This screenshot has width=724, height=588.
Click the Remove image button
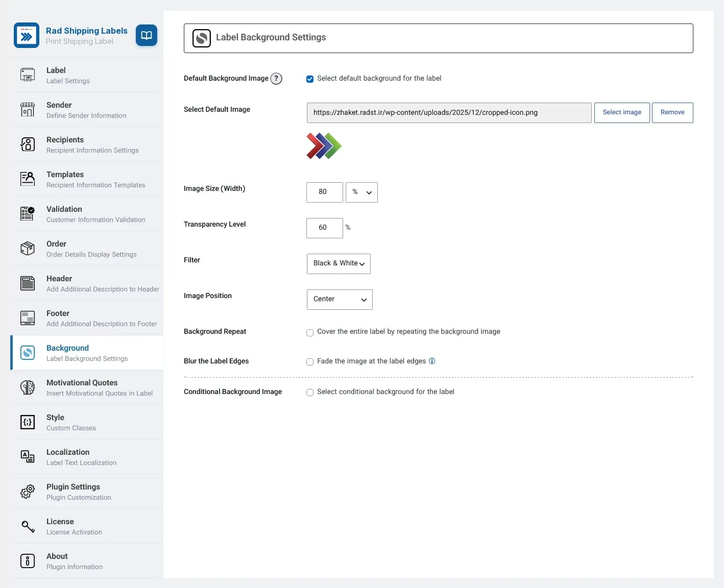[672, 113]
